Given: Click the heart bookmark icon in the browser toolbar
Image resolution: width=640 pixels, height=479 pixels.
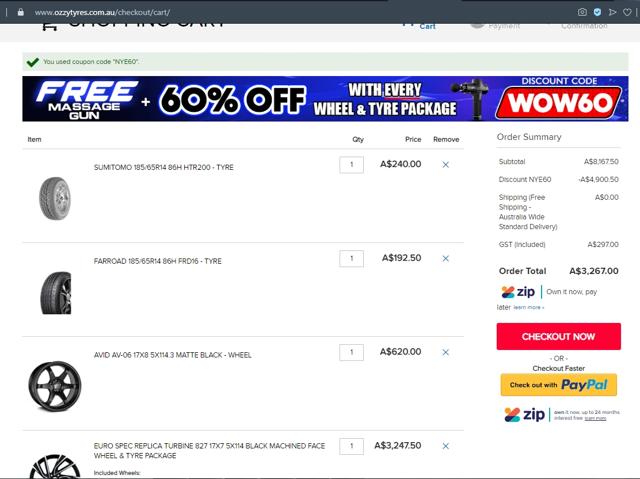Looking at the screenshot, I should pyautogui.click(x=627, y=12).
